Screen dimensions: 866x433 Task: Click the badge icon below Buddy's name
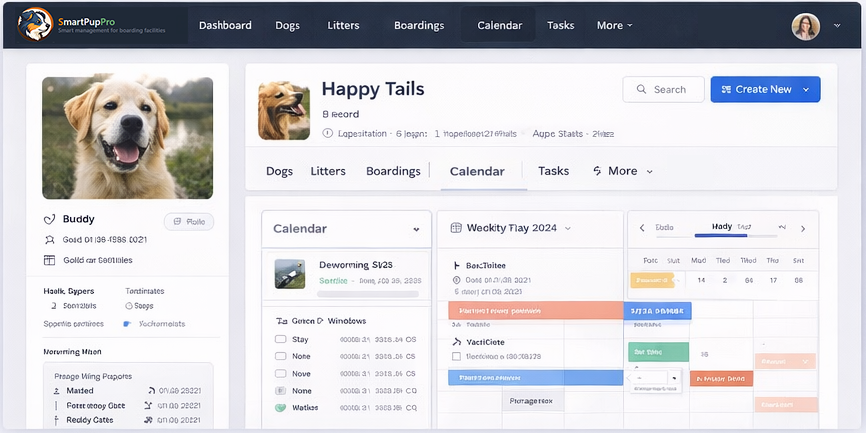pyautogui.click(x=50, y=240)
